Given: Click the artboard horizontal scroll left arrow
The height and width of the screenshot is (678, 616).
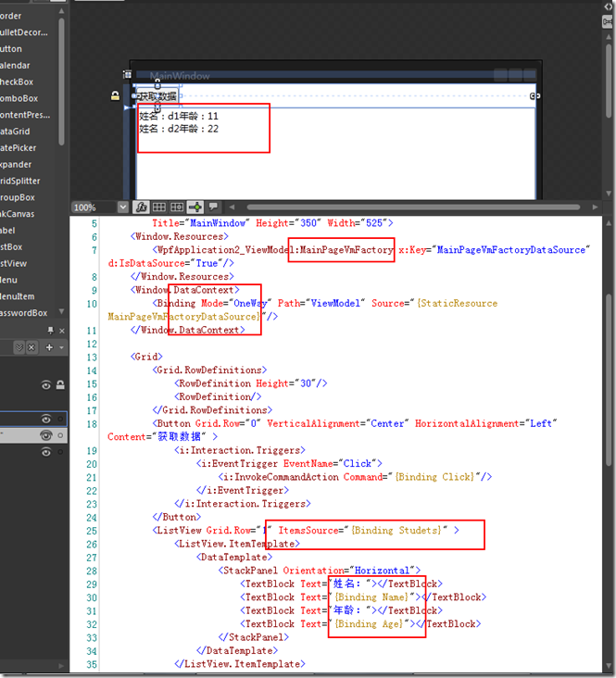Looking at the screenshot, I should click(232, 207).
